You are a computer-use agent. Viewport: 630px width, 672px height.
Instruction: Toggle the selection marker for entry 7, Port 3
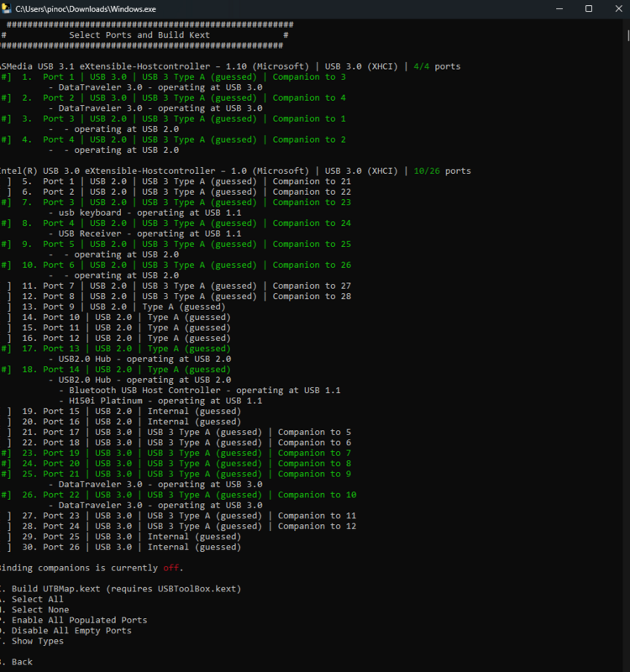[x=7, y=202]
